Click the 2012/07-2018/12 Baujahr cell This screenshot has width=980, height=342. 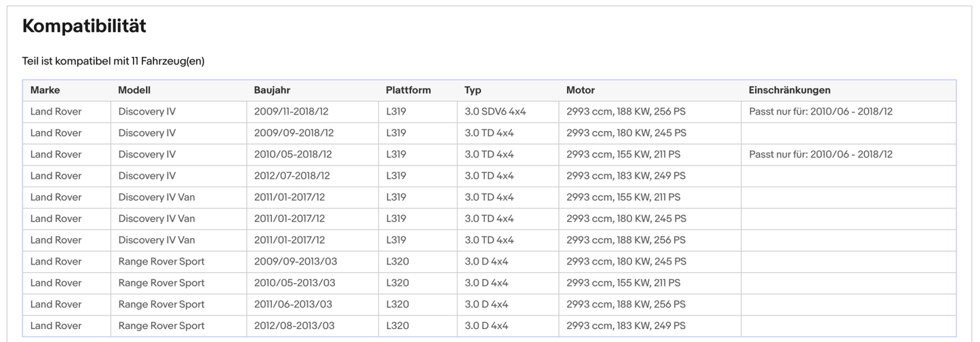point(292,176)
